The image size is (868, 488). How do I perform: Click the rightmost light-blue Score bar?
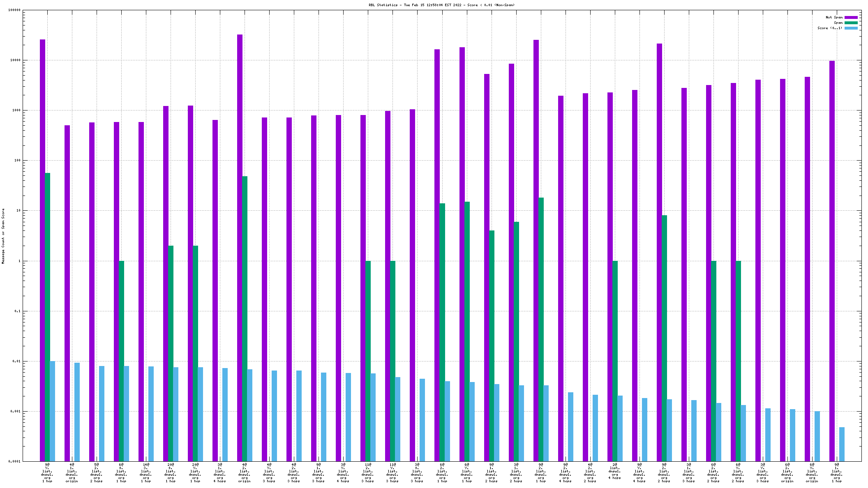pyautogui.click(x=842, y=444)
